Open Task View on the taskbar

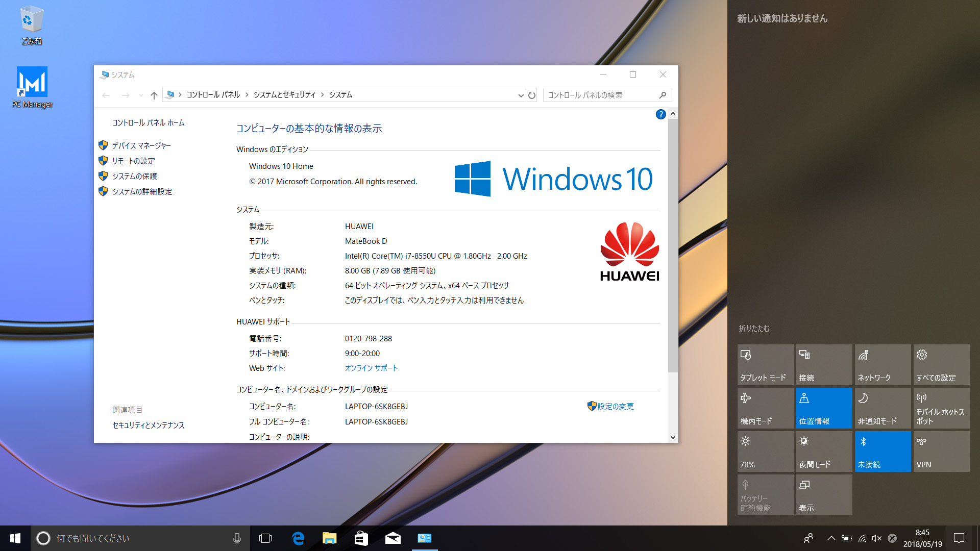[x=265, y=538]
